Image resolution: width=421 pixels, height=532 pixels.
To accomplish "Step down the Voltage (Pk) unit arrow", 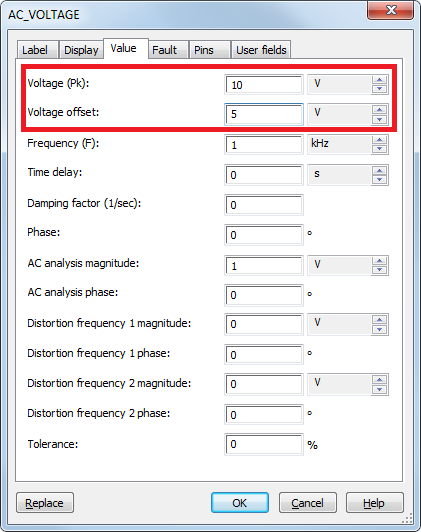I will (x=379, y=89).
